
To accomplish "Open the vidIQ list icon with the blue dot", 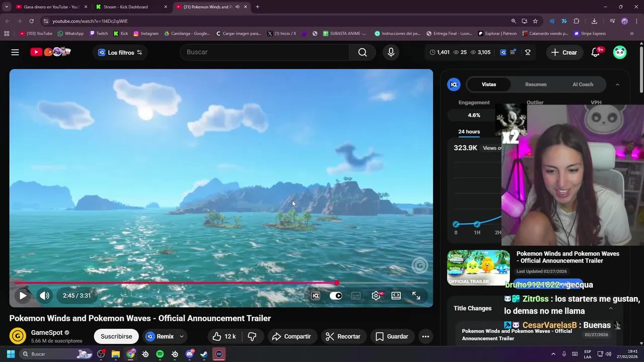I will click(513, 52).
